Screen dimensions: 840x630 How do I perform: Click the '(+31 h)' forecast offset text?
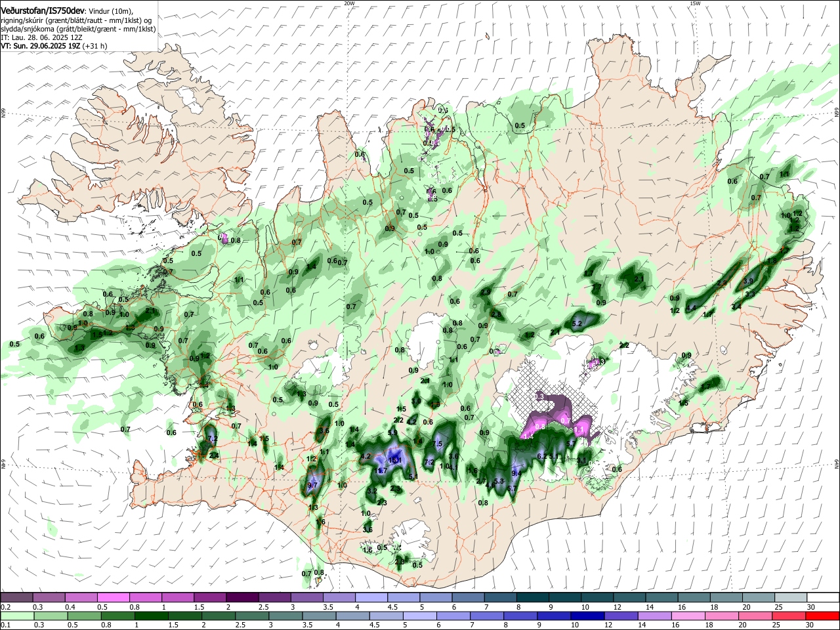point(96,46)
